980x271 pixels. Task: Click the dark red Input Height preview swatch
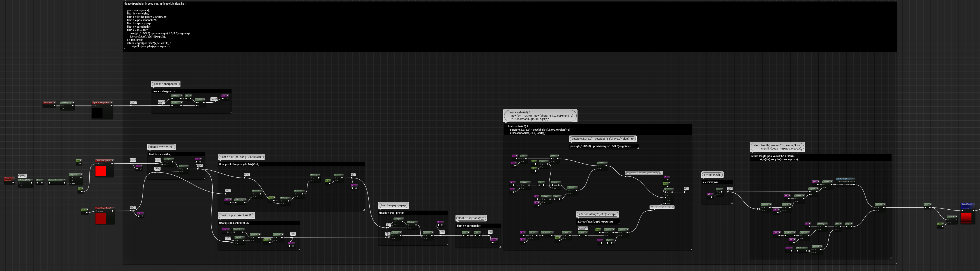tap(101, 218)
